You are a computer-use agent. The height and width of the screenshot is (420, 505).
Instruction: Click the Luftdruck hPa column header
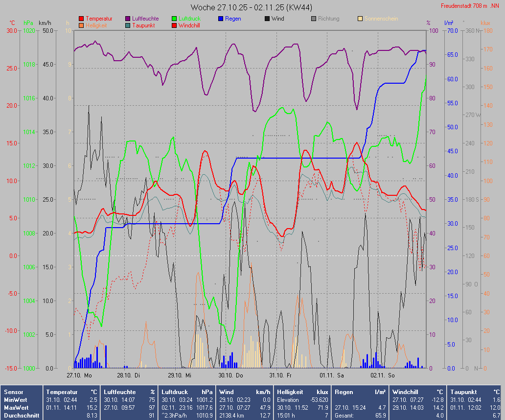187,392
